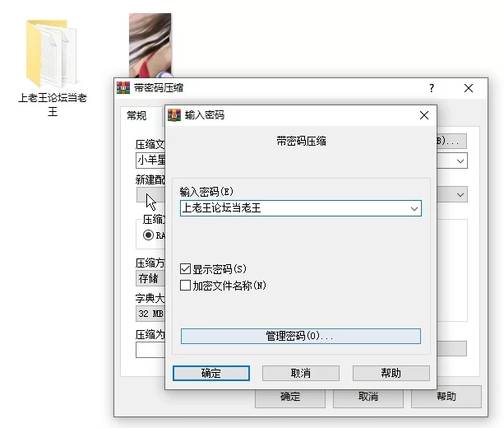
Task: Enable the 加密文件名称(N) checkbox
Action: pos(185,285)
